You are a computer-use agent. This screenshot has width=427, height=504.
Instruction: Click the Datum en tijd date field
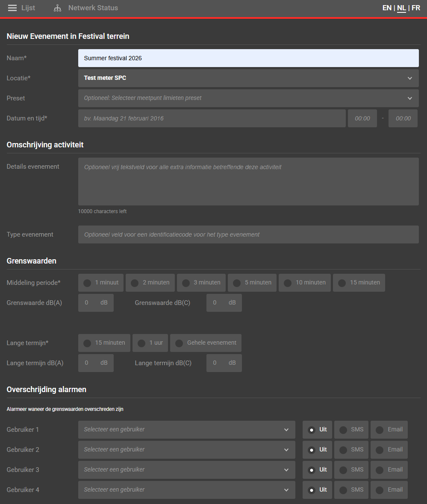point(212,118)
